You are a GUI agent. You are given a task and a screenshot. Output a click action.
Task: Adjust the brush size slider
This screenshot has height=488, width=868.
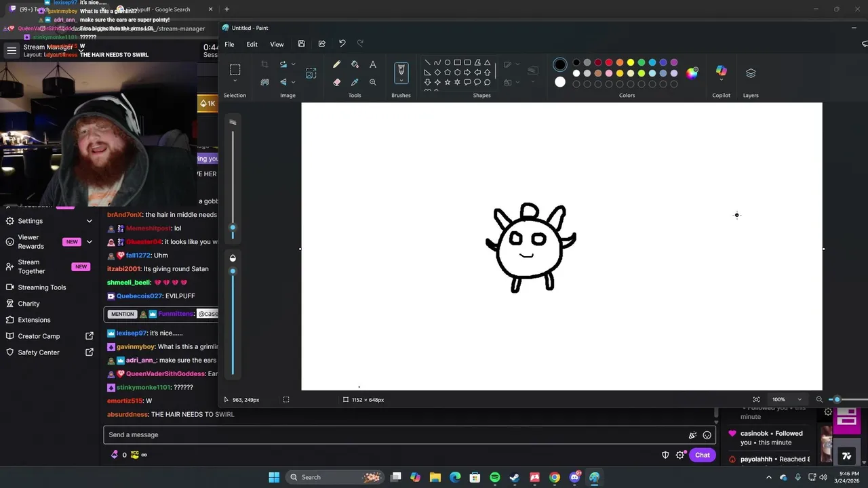pyautogui.click(x=233, y=228)
